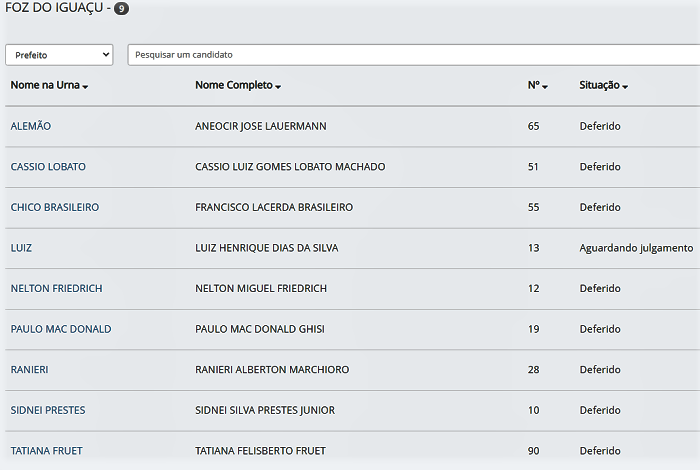Click the candidate search field
700x470 pixels.
click(x=414, y=54)
